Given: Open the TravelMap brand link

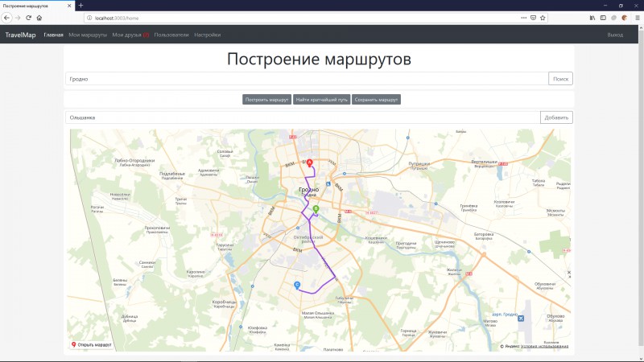Looking at the screenshot, I should (20, 35).
